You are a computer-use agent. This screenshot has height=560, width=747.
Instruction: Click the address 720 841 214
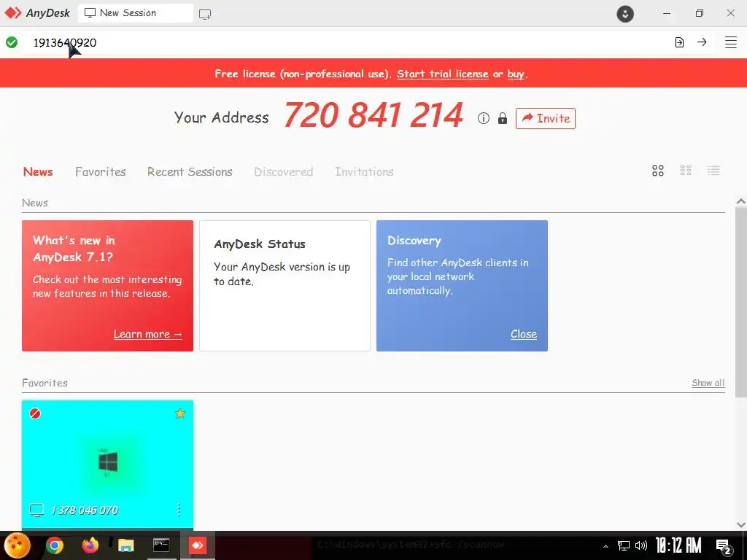[x=373, y=115]
